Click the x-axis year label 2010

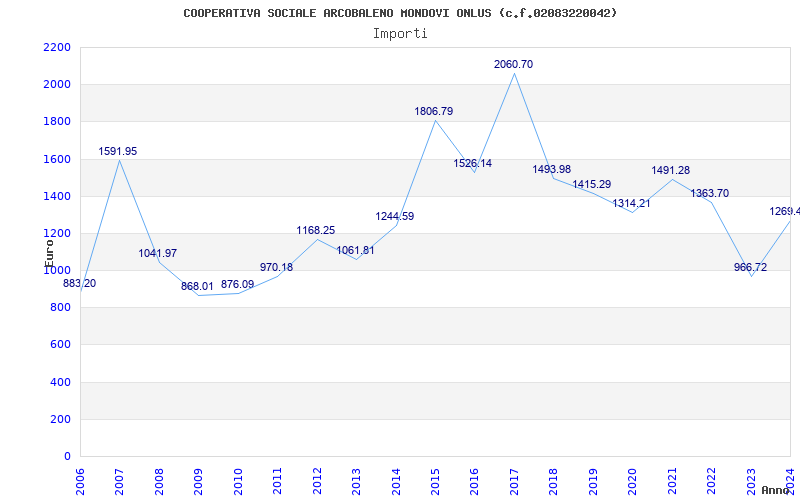(238, 481)
